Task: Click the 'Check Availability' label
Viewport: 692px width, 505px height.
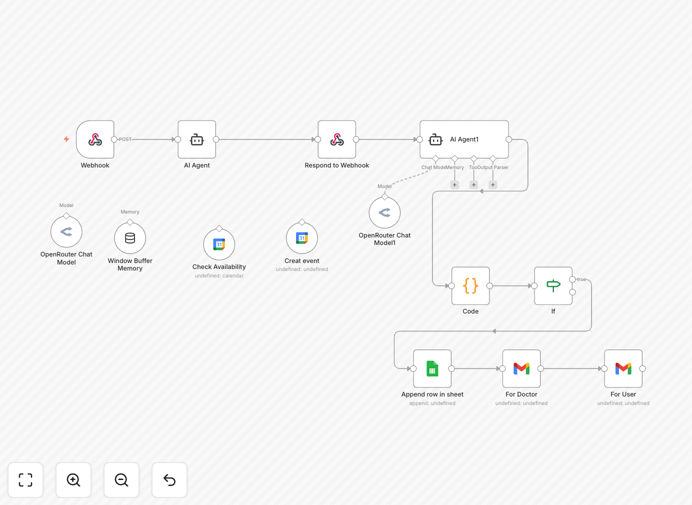Action: tap(219, 267)
